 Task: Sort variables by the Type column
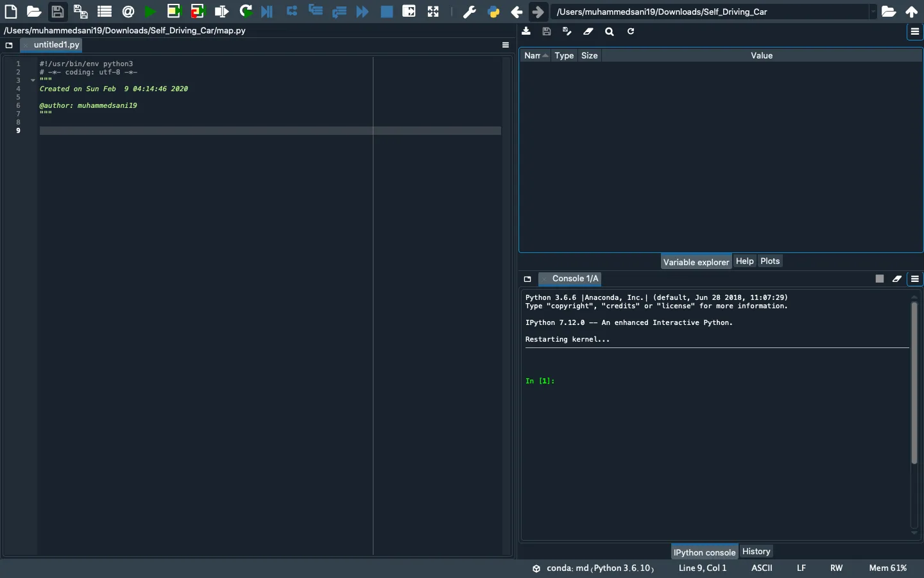click(565, 56)
